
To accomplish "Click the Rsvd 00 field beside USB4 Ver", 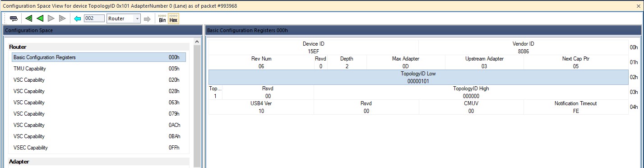I will 366,107.
